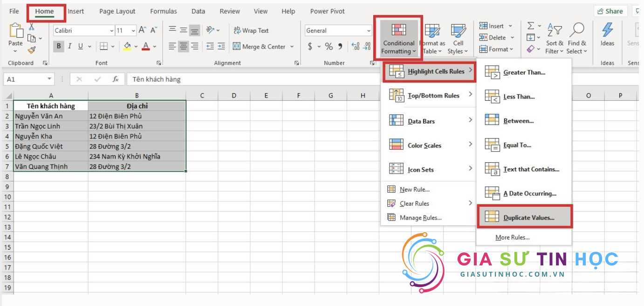Switch to the Formulas tab
This screenshot has width=644, height=306.
click(x=164, y=11)
